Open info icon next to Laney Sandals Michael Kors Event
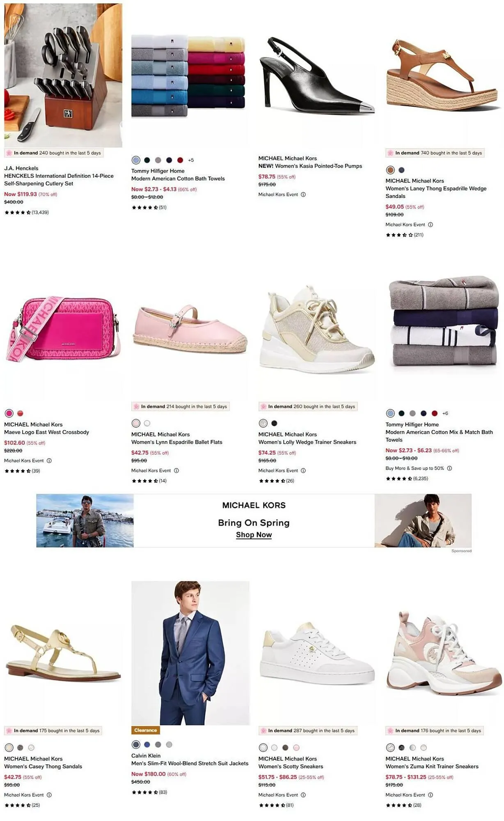Viewport: 504px width, 821px height. 431,225
